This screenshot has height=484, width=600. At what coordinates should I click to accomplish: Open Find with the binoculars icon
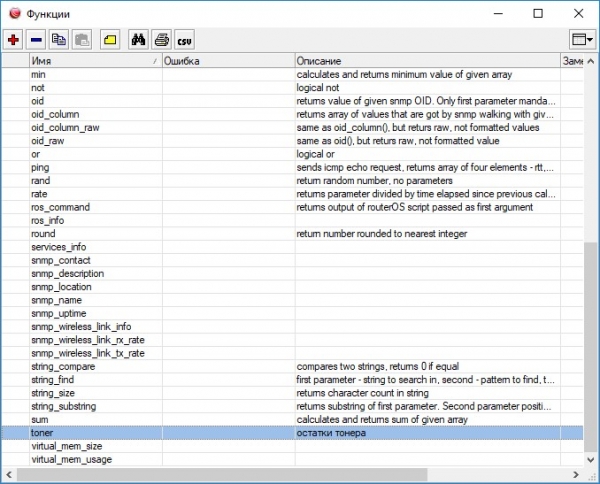(139, 40)
